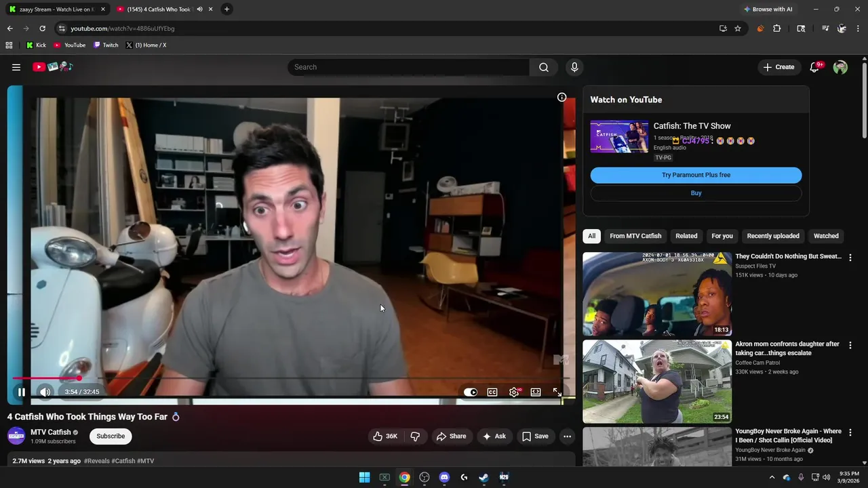
Task: Open options for Akron mom video
Action: pyautogui.click(x=850, y=345)
